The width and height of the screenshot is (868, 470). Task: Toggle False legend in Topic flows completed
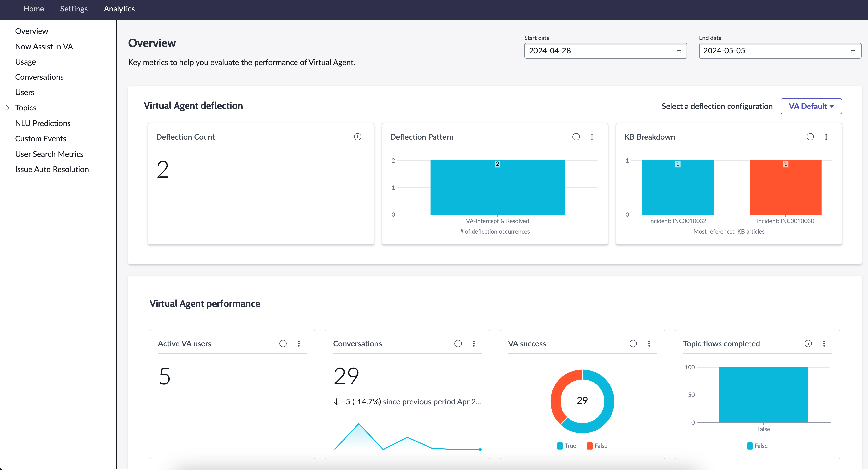(x=757, y=446)
